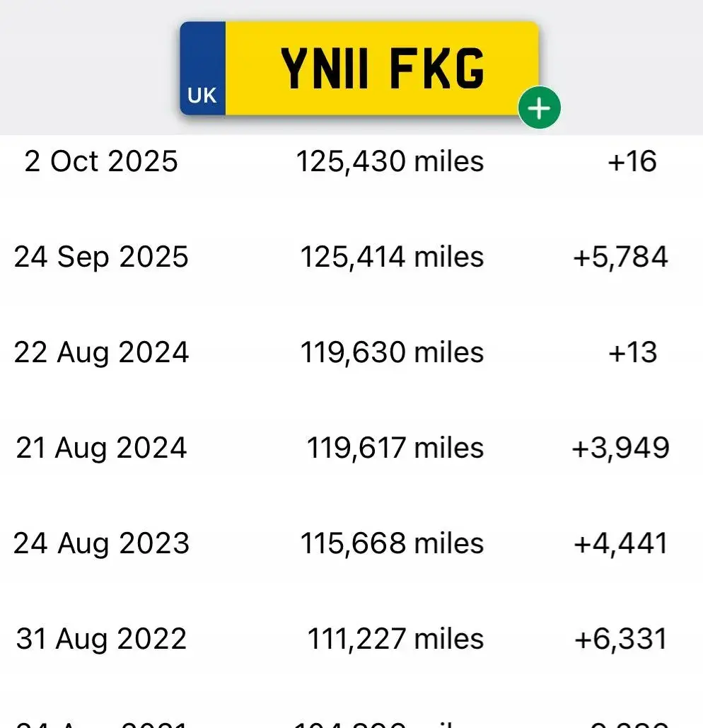Image resolution: width=703 pixels, height=728 pixels.
Task: Tap the +6,331 mileage increase
Action: click(621, 639)
